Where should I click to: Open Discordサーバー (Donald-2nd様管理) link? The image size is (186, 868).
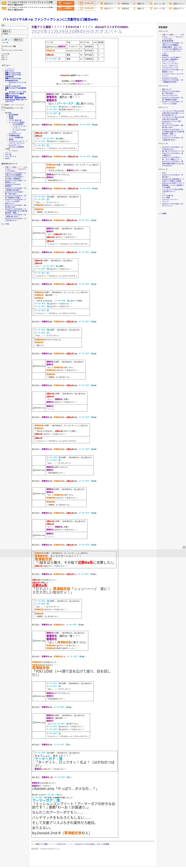(x=16, y=146)
